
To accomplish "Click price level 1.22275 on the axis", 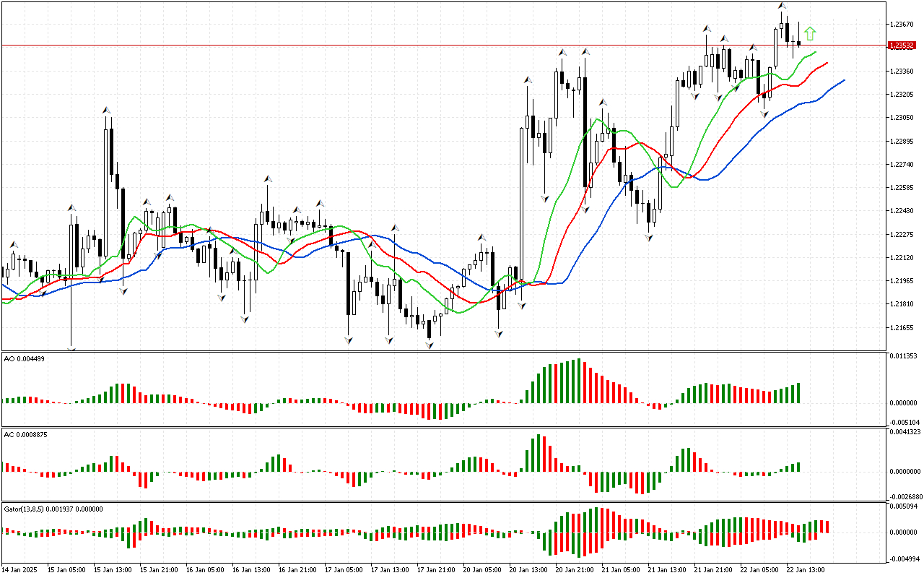I will [x=903, y=235].
